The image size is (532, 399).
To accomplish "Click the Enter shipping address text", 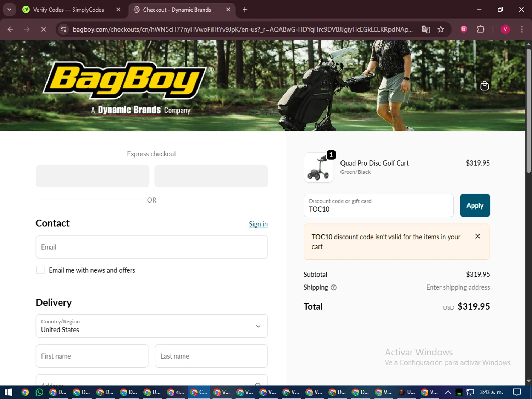I will click(x=458, y=288).
